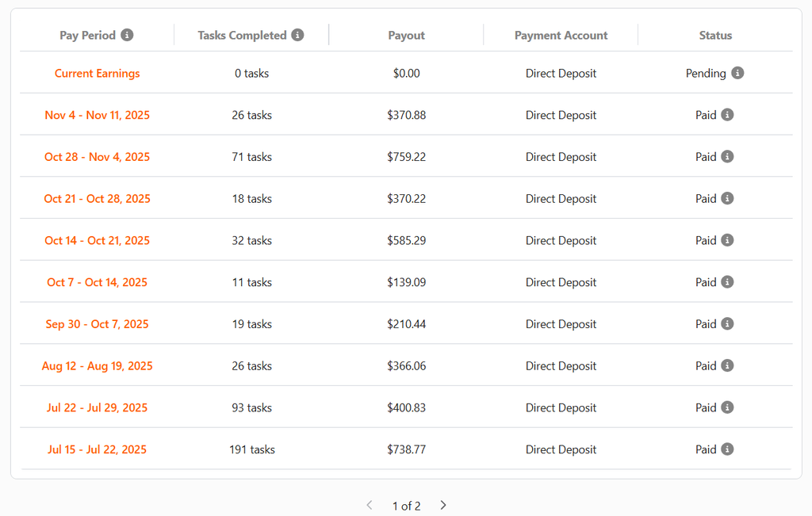Click the 71 tasks cell

tap(251, 157)
